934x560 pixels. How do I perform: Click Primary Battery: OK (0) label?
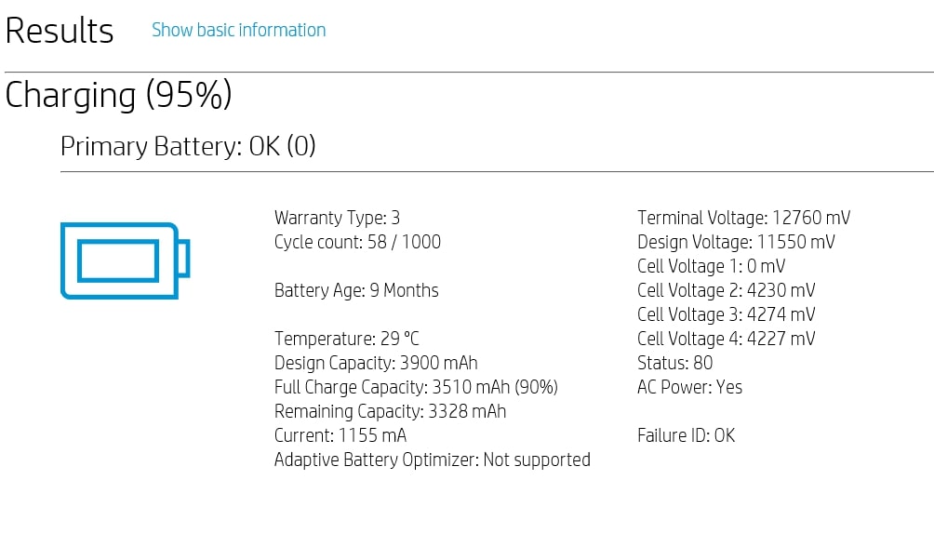coord(187,146)
